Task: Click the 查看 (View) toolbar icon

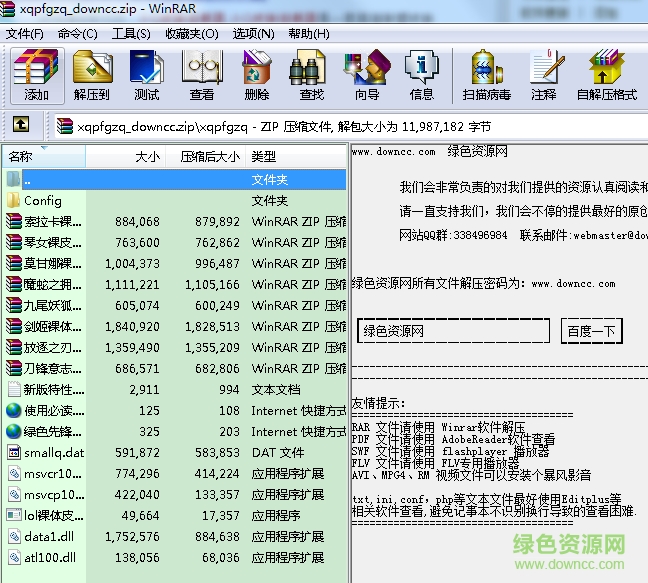Action: pyautogui.click(x=201, y=75)
